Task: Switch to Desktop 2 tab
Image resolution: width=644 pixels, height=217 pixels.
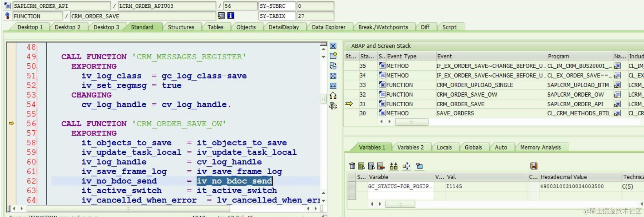Action: 67,27
